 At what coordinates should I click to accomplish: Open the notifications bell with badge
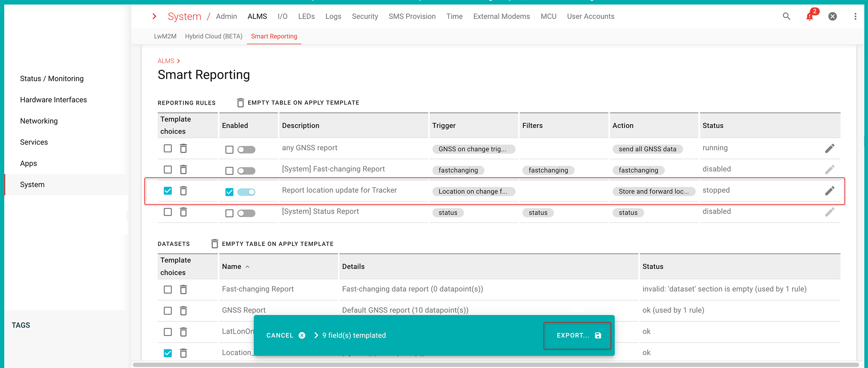coord(810,16)
